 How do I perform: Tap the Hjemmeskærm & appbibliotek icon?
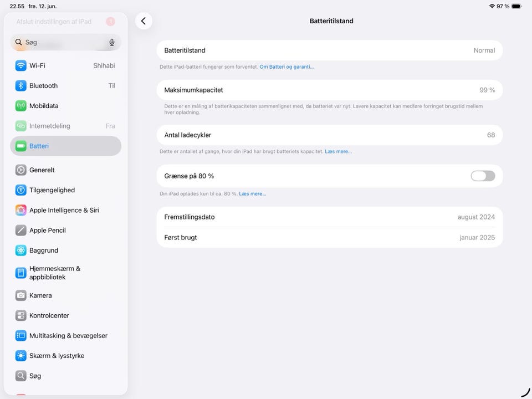(21, 273)
